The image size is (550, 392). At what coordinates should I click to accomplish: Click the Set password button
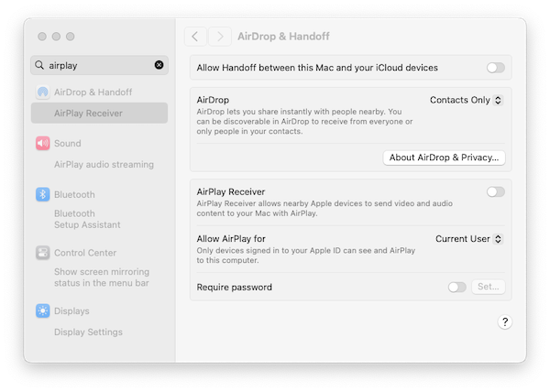(x=489, y=287)
